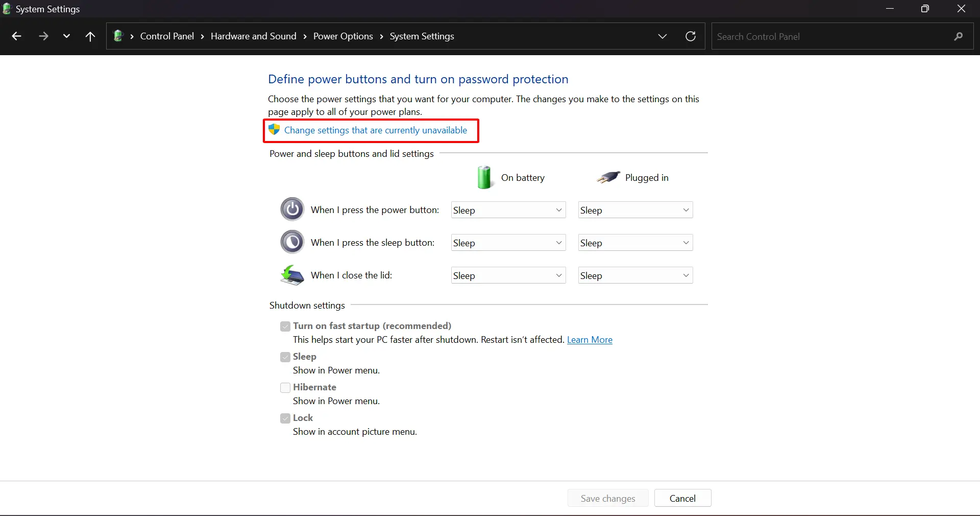This screenshot has width=980, height=516.
Task: Open Hardware and Sound breadcrumb
Action: 253,36
